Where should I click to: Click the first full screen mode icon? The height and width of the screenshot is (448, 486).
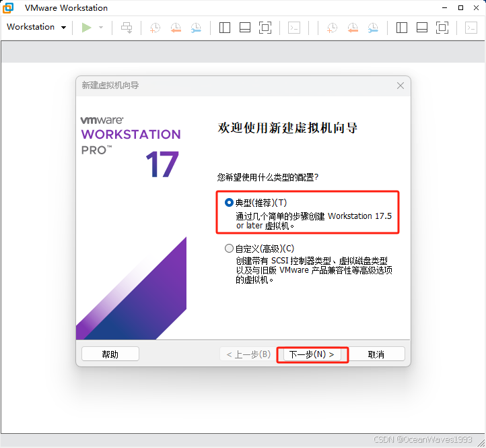click(x=265, y=28)
